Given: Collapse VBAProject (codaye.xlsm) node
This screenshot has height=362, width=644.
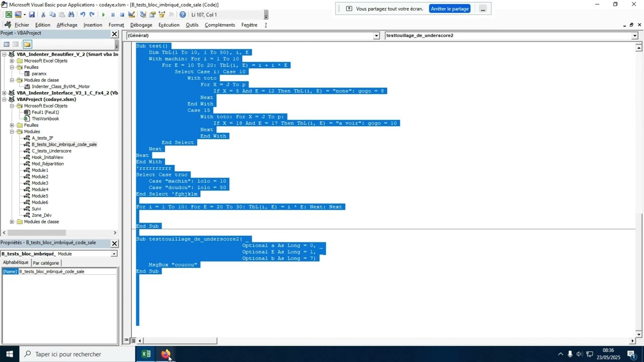Looking at the screenshot, I should (x=5, y=100).
